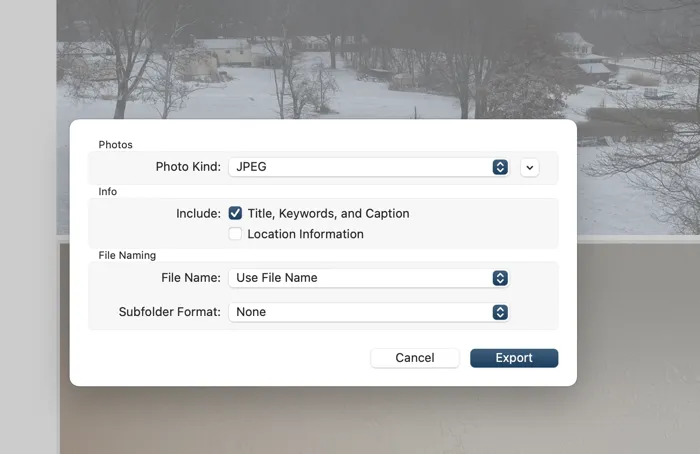Click the Export button
The height and width of the screenshot is (454, 700).
tap(514, 358)
